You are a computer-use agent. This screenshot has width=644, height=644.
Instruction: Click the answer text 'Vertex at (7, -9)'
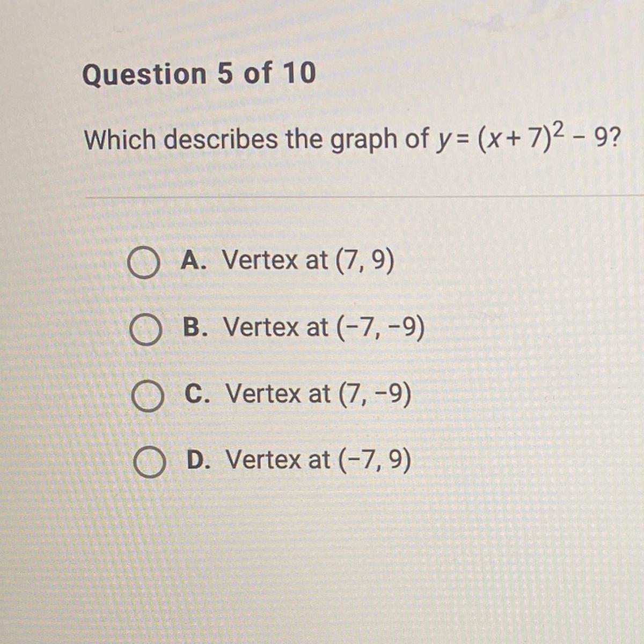click(x=319, y=393)
